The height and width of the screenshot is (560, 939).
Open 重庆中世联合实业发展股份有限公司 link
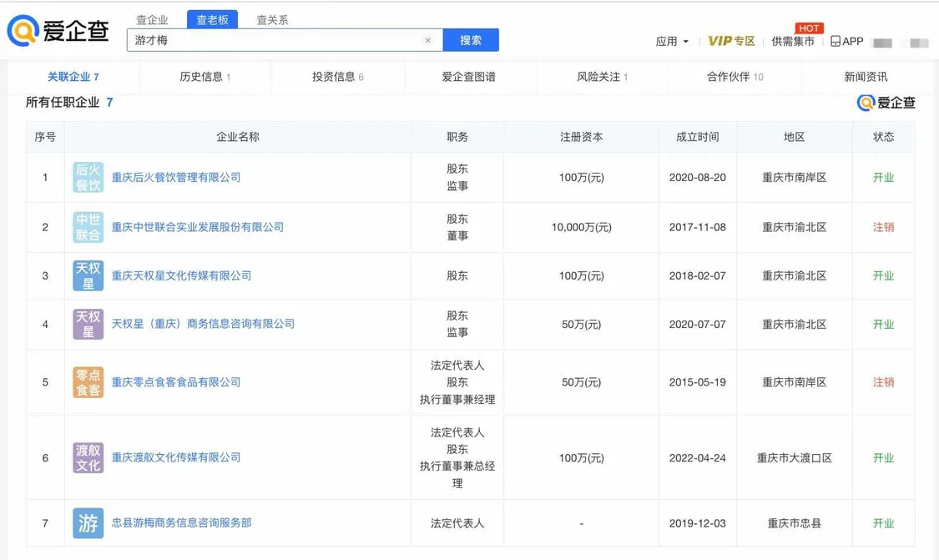[x=198, y=227]
